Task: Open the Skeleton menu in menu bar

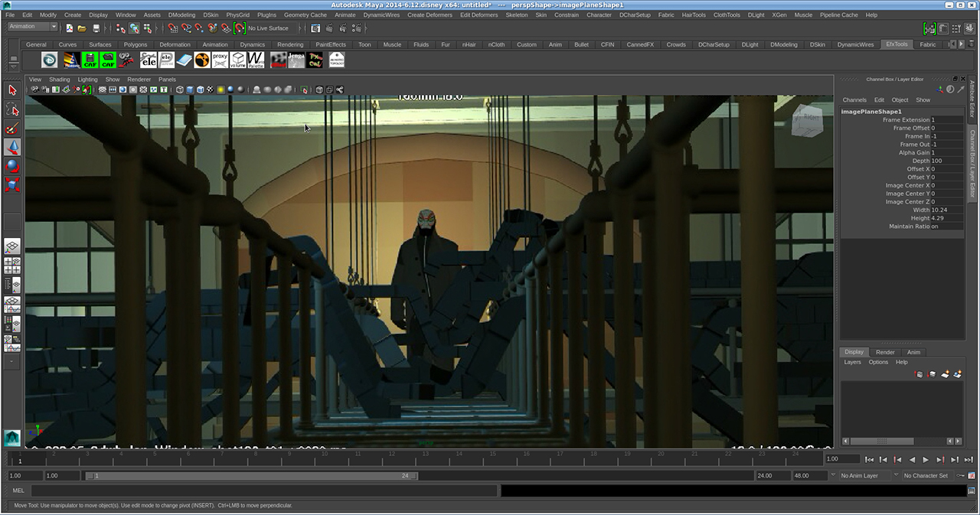Action: (x=516, y=15)
